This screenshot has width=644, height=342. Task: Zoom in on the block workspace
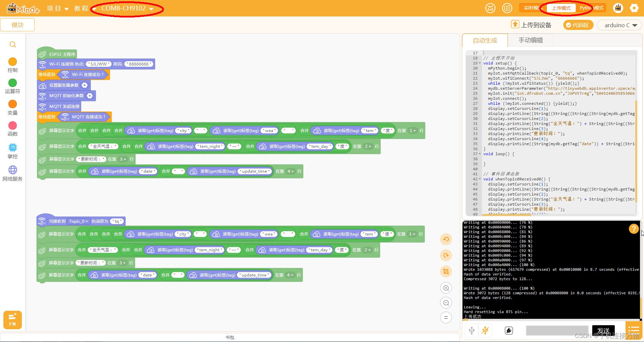pos(446,288)
